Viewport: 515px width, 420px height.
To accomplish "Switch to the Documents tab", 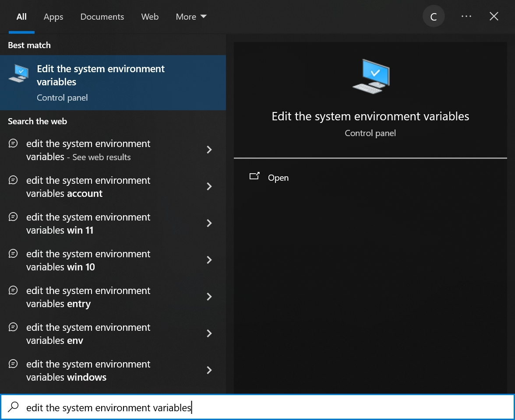I will pos(102,17).
